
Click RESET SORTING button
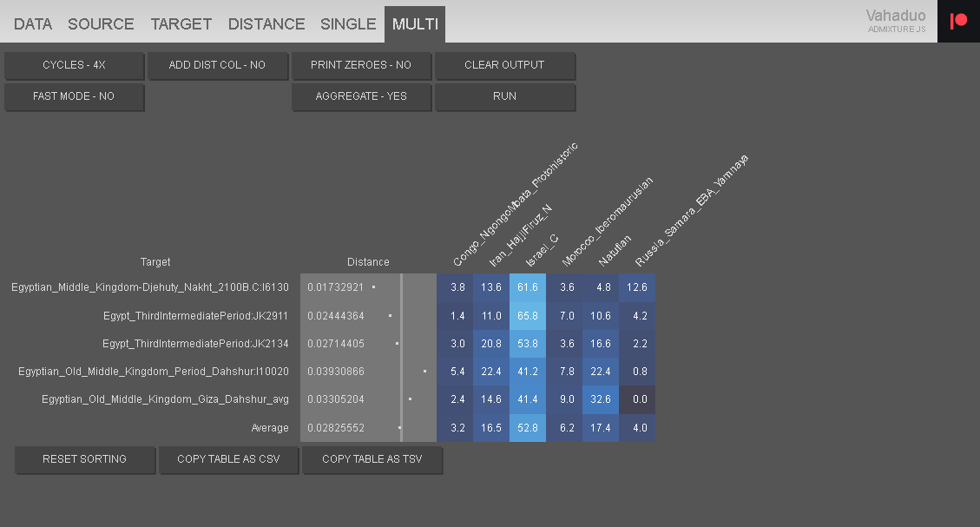click(x=84, y=459)
